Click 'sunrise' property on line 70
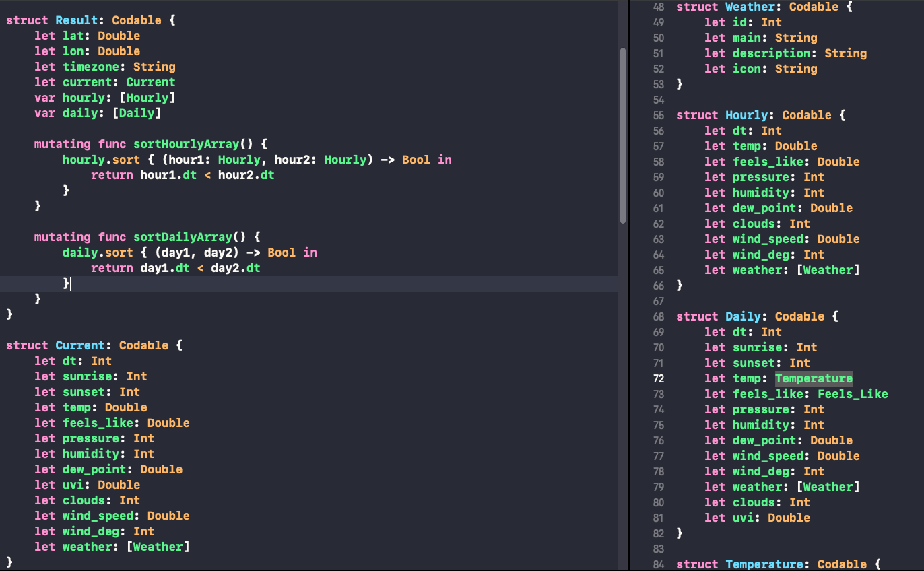 [x=757, y=347]
